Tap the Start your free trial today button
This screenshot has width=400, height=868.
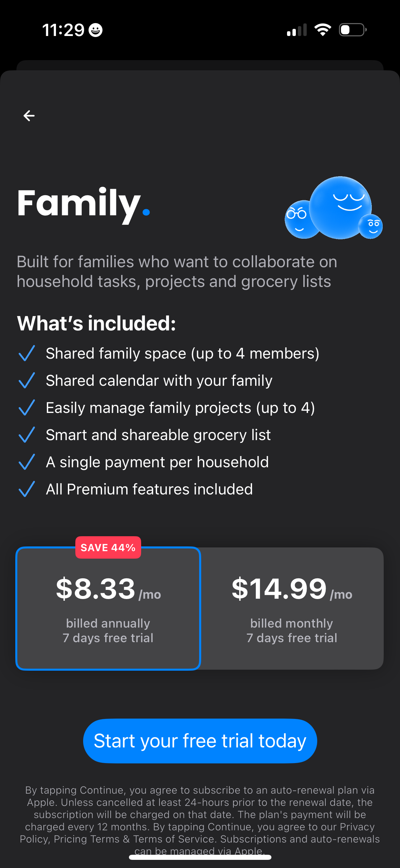200,740
